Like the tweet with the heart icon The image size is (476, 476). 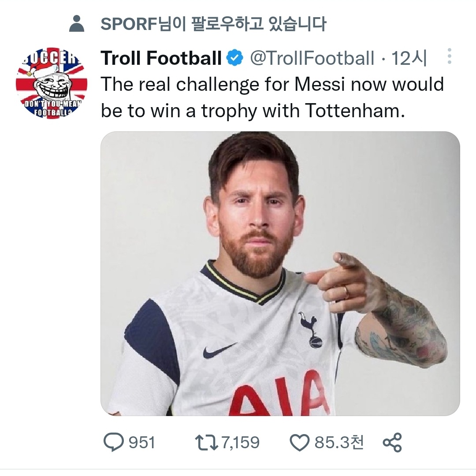pyautogui.click(x=300, y=442)
